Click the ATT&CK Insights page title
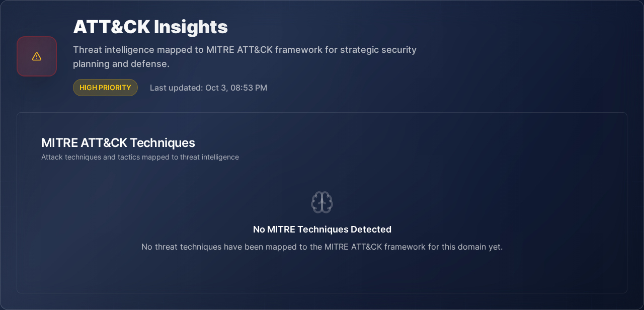The image size is (644, 310). [150, 27]
